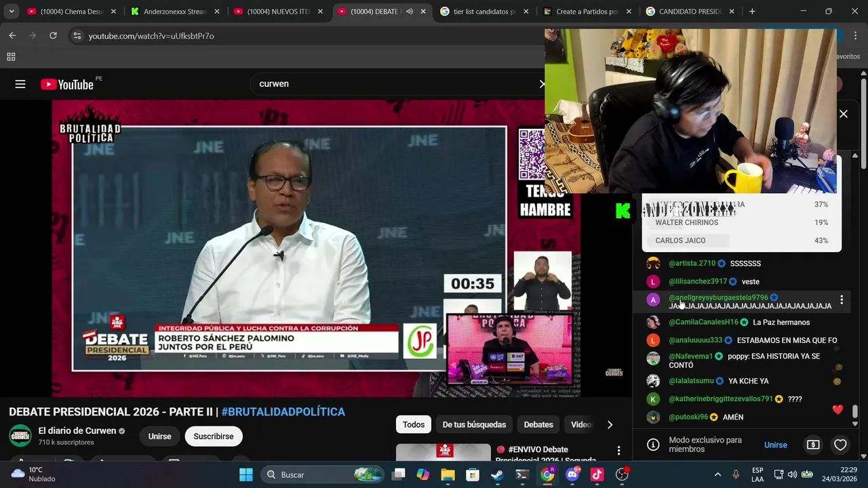This screenshot has height=488, width=868.
Task: Open the #BRUTALIDADPOLÍTICA hashtag link
Action: (283, 412)
